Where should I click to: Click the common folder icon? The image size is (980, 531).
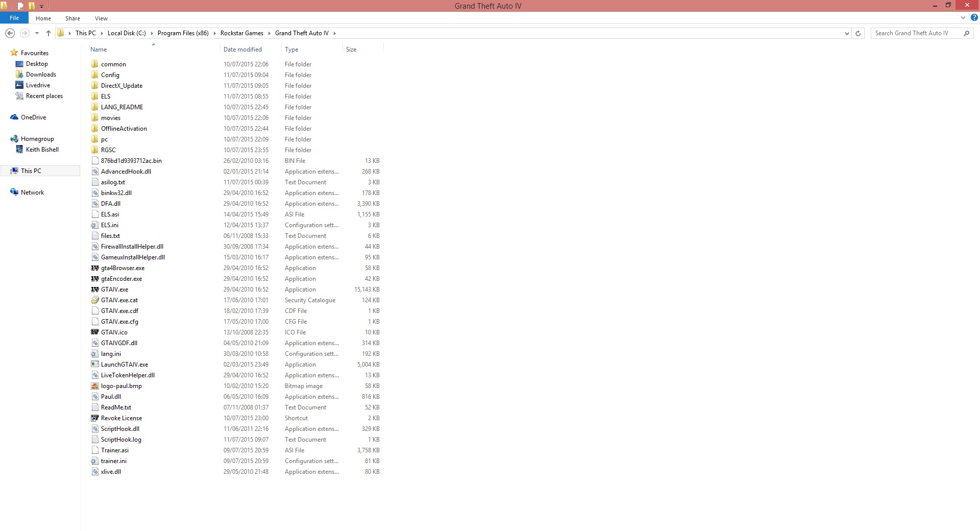95,64
